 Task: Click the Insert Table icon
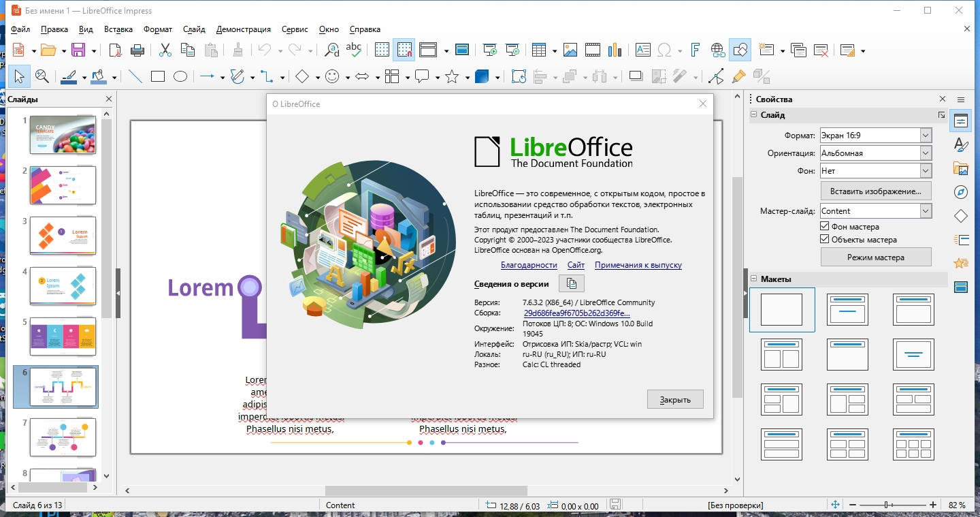click(x=539, y=50)
